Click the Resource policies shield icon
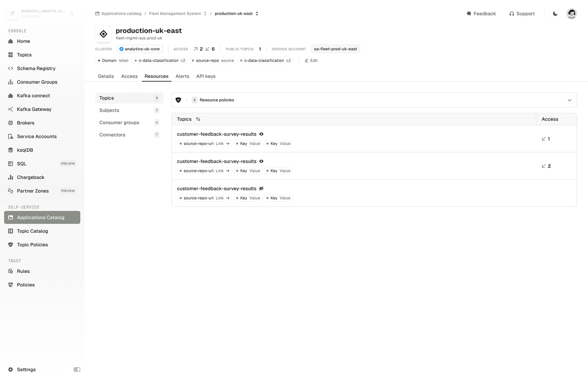 [x=179, y=100]
